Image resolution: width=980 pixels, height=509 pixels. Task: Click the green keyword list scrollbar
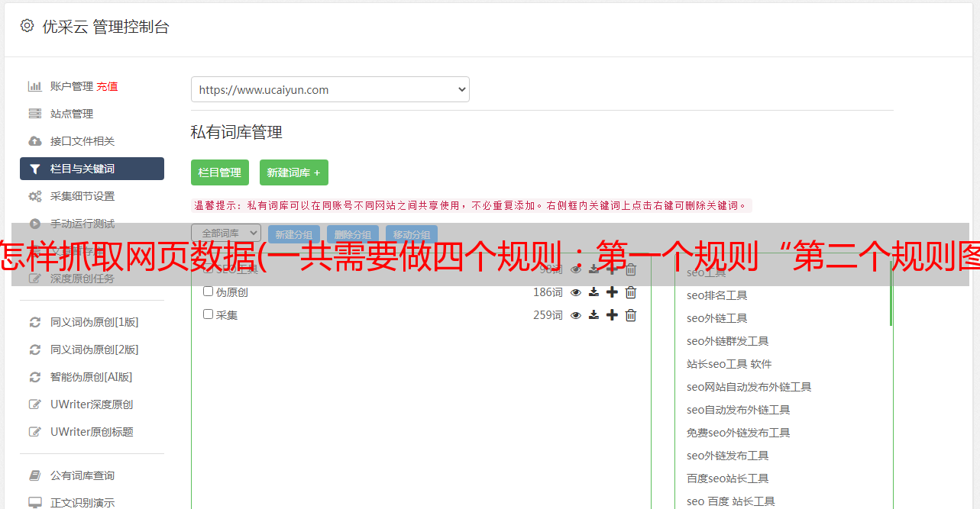click(x=891, y=294)
